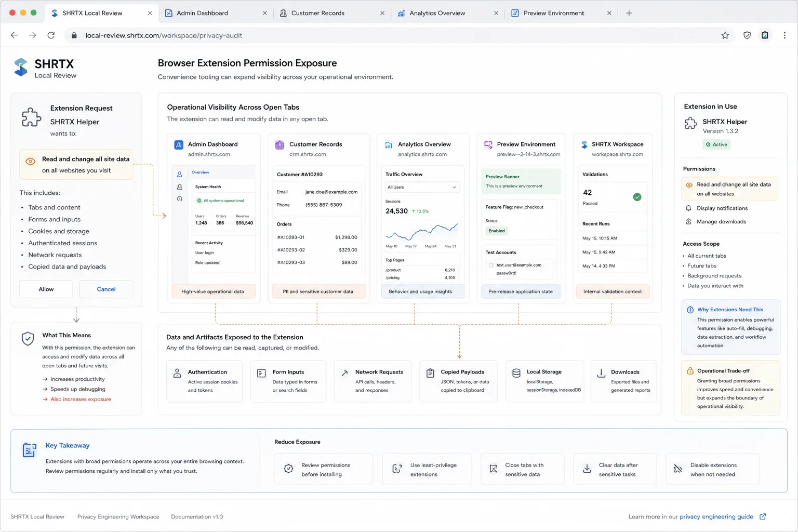Click the Documentation v1.0 footer link
The image size is (798, 532).
(x=197, y=516)
